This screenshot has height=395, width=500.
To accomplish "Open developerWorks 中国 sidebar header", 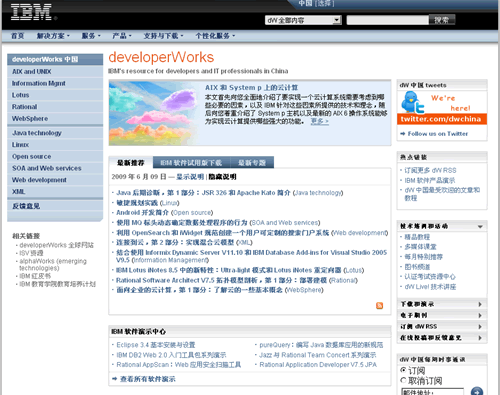I will point(55,59).
